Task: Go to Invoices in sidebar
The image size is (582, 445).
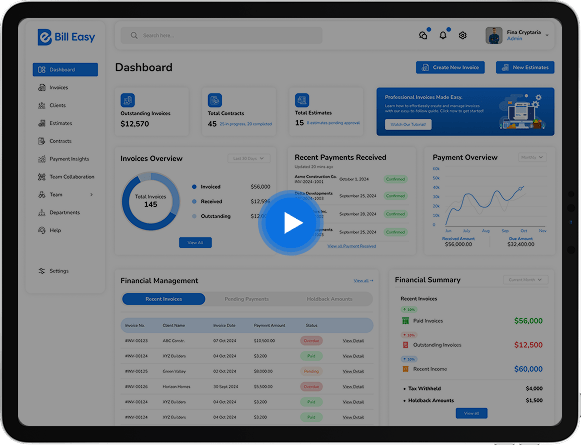Action: pyautogui.click(x=59, y=88)
